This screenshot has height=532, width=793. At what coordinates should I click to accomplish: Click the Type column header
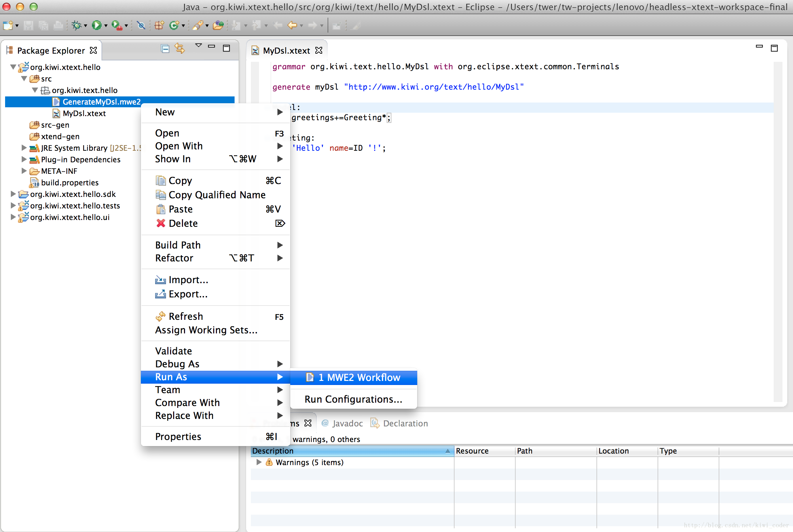click(688, 451)
